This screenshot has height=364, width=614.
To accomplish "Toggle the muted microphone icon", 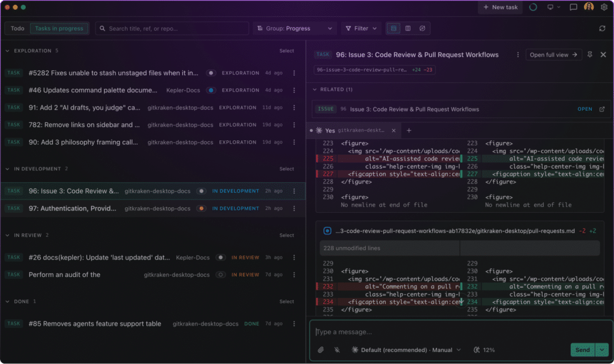I will pyautogui.click(x=337, y=350).
